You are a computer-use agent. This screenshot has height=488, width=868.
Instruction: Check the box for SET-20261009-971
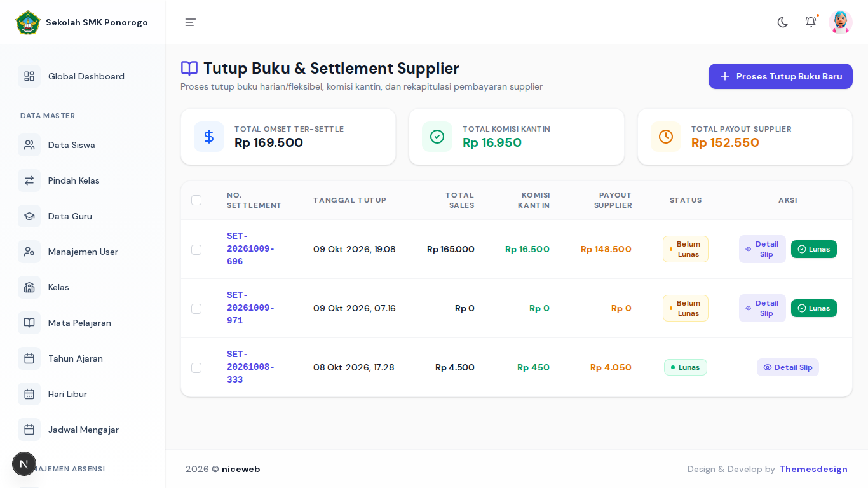coord(196,309)
